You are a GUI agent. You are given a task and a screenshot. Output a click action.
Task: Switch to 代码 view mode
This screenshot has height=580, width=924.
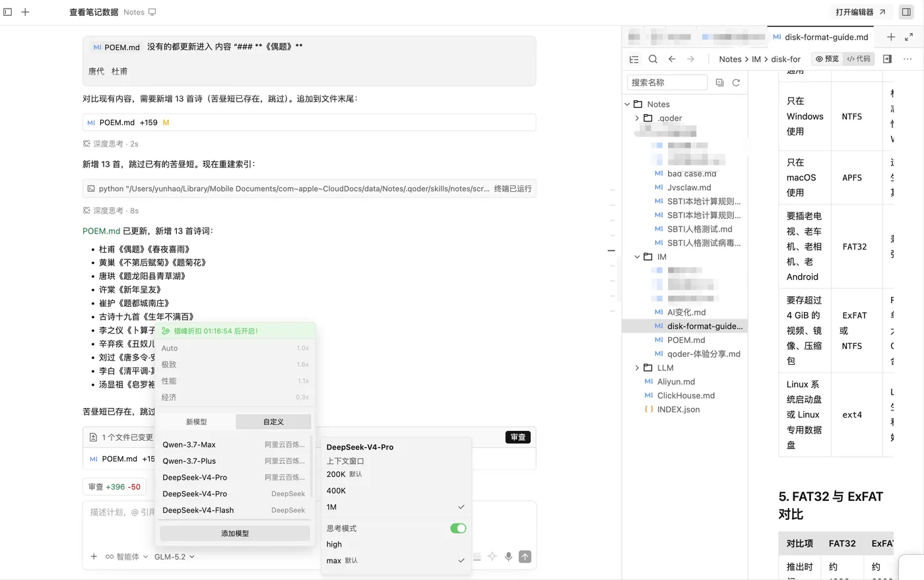[x=859, y=59]
